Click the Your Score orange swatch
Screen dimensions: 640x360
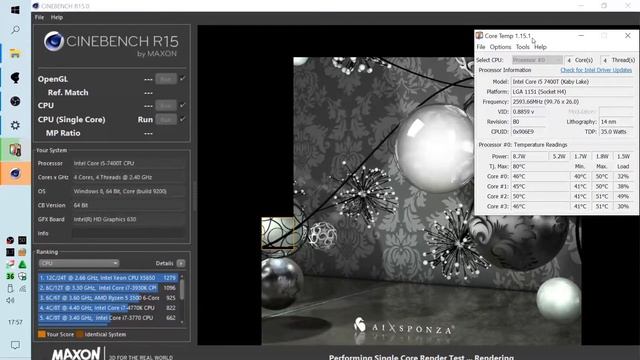pos(41,334)
